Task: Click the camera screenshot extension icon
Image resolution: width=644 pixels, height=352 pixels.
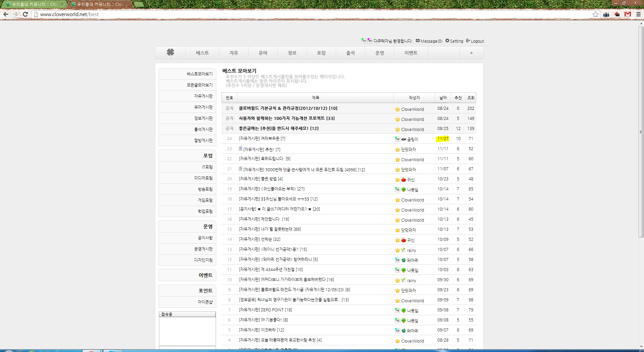Action: (x=606, y=14)
